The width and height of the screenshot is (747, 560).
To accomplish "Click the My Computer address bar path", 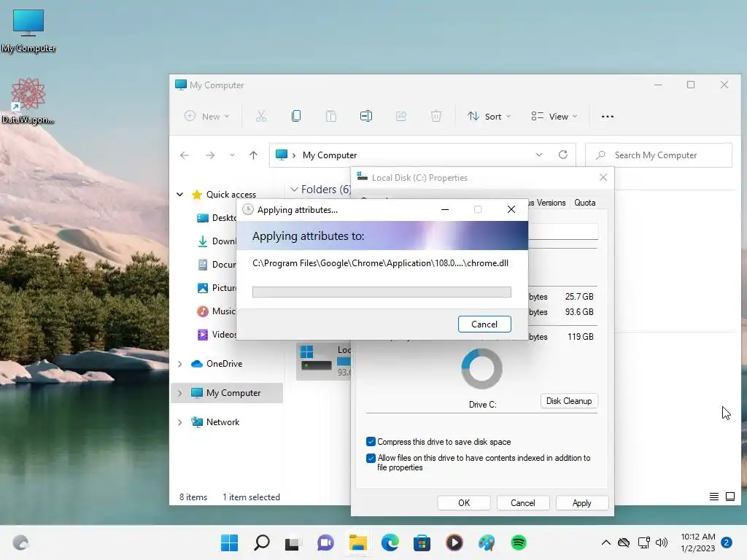I will tap(329, 155).
